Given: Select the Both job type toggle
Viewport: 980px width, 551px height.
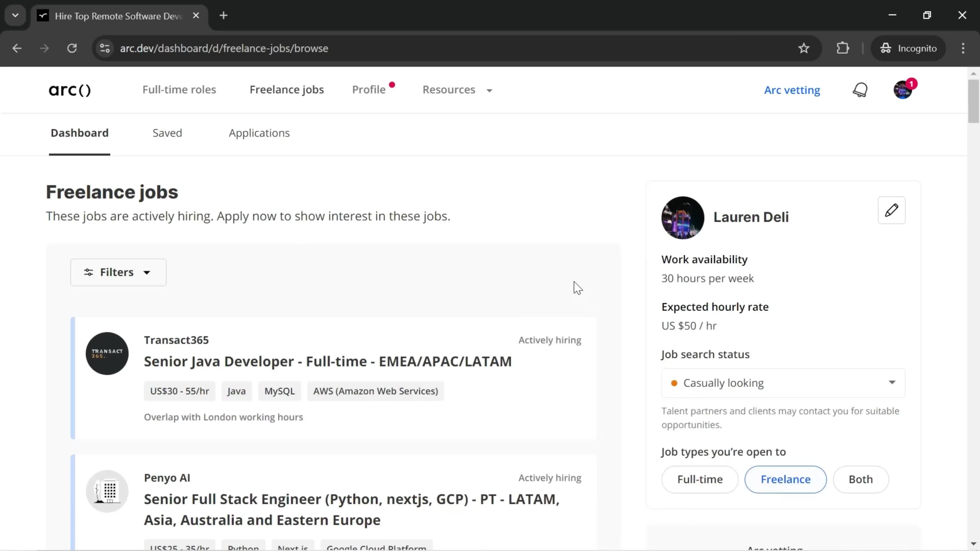Looking at the screenshot, I should [x=861, y=479].
